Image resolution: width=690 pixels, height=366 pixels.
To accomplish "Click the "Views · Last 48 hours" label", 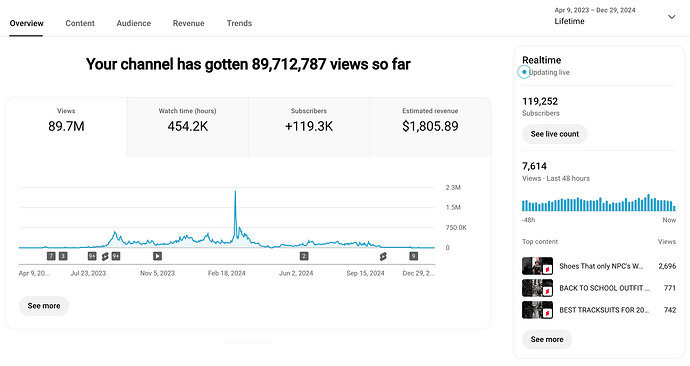I will [556, 179].
